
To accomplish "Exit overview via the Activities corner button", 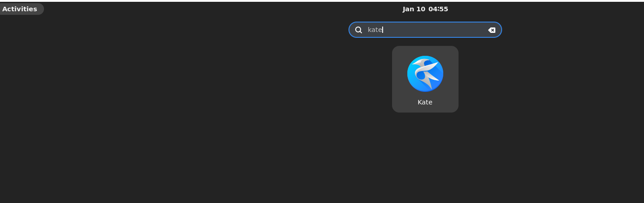I will pos(20,9).
